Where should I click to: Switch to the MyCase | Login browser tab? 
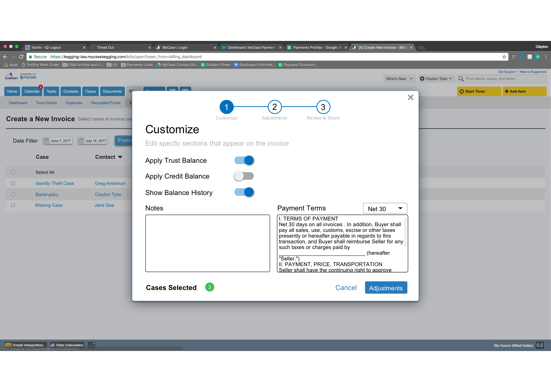pos(186,47)
